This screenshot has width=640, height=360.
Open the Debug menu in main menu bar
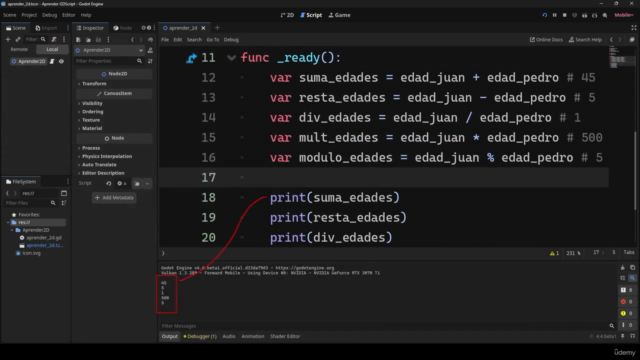(49, 15)
